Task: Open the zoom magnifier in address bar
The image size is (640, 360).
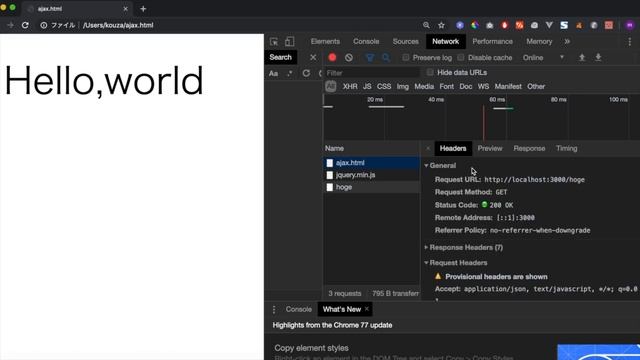Action: (x=426, y=25)
